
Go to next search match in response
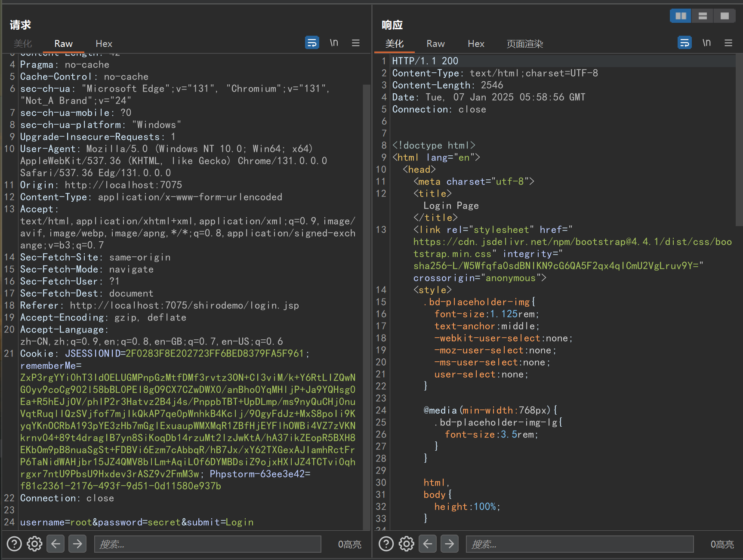point(449,544)
